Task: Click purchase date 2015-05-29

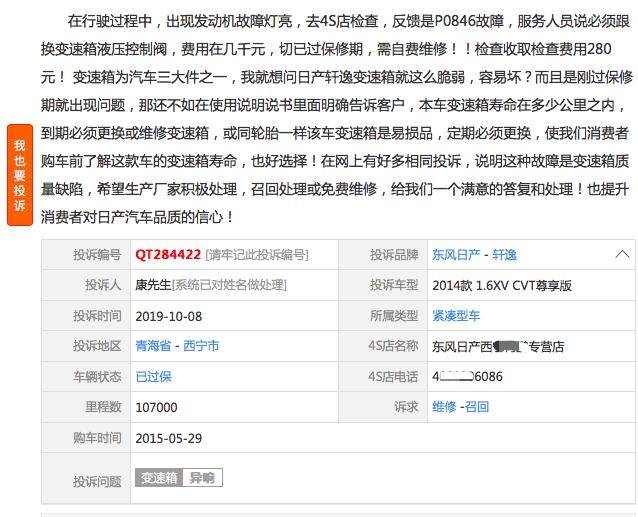Action: [x=168, y=438]
